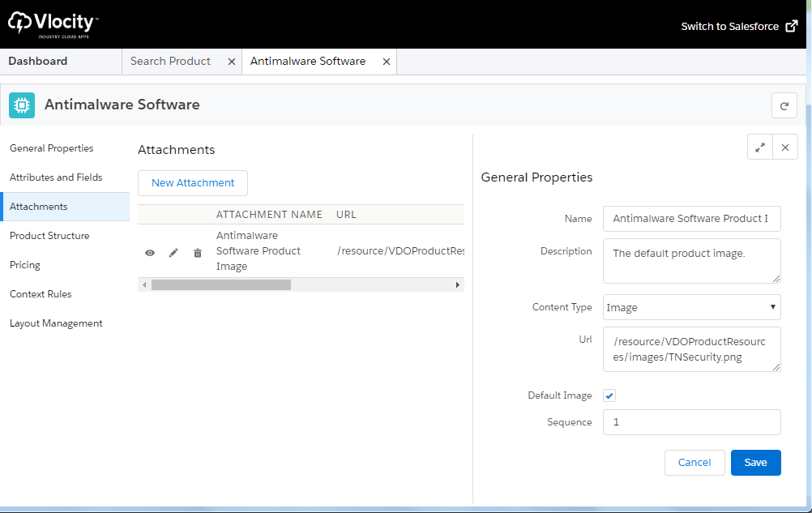The image size is (812, 513).
Task: Focus the Name input field
Action: [691, 219]
